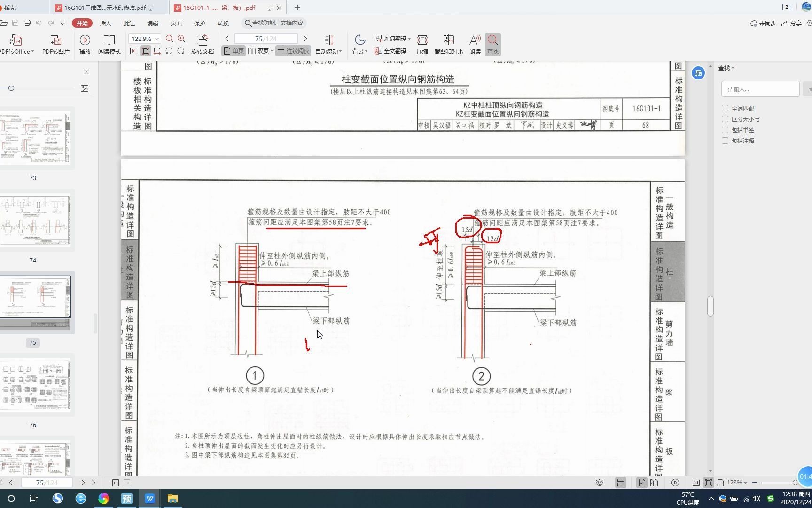
Task: Open the 批注 ribbon tab
Action: [129, 23]
